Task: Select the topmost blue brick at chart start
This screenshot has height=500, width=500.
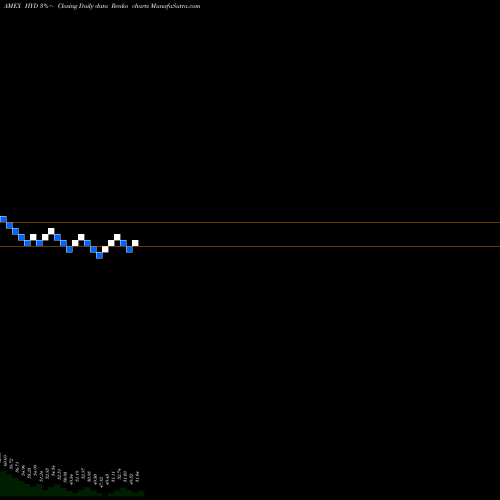Action: click(3, 219)
